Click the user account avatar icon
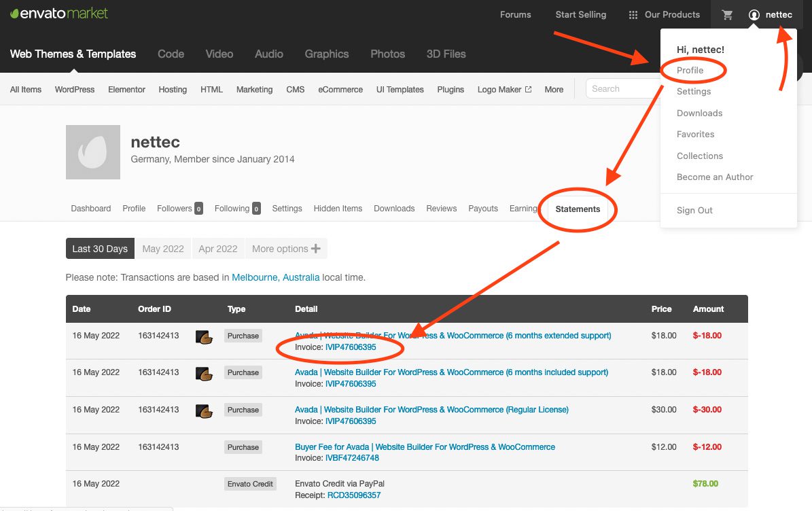 (754, 15)
